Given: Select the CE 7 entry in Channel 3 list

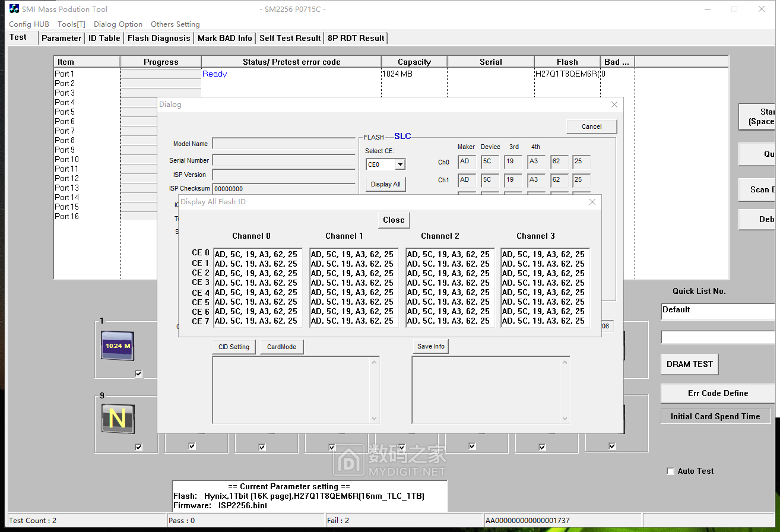Looking at the screenshot, I should [x=543, y=321].
